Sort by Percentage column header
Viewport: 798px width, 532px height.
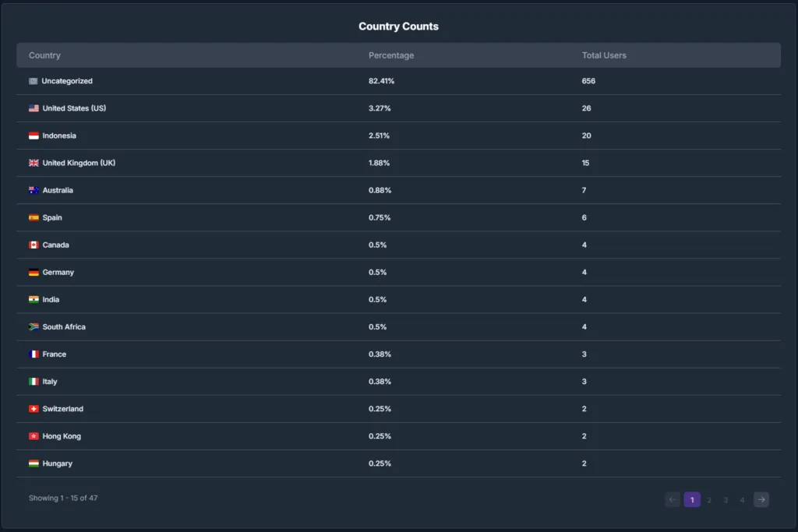pyautogui.click(x=391, y=55)
